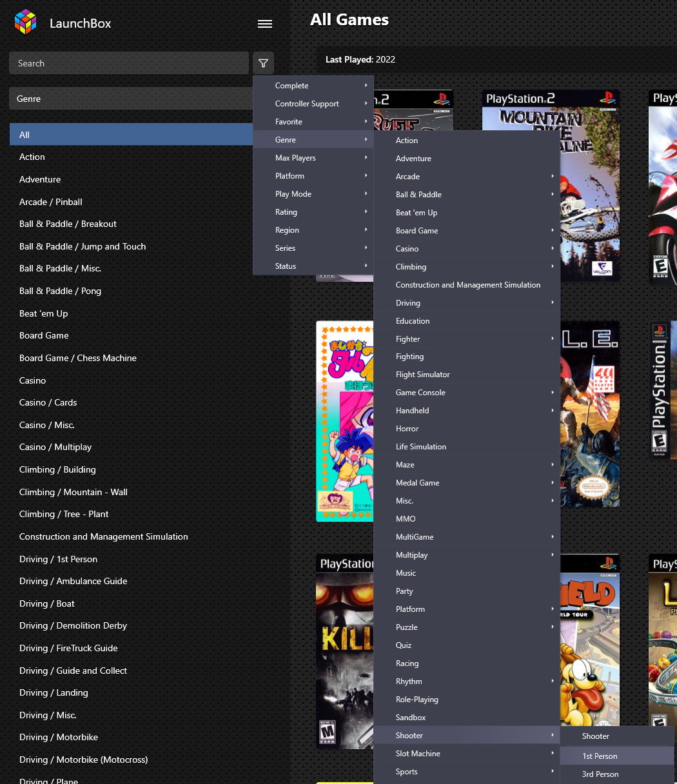The height and width of the screenshot is (784, 677).
Task: Expand the Region filter submenu
Action: [313, 230]
